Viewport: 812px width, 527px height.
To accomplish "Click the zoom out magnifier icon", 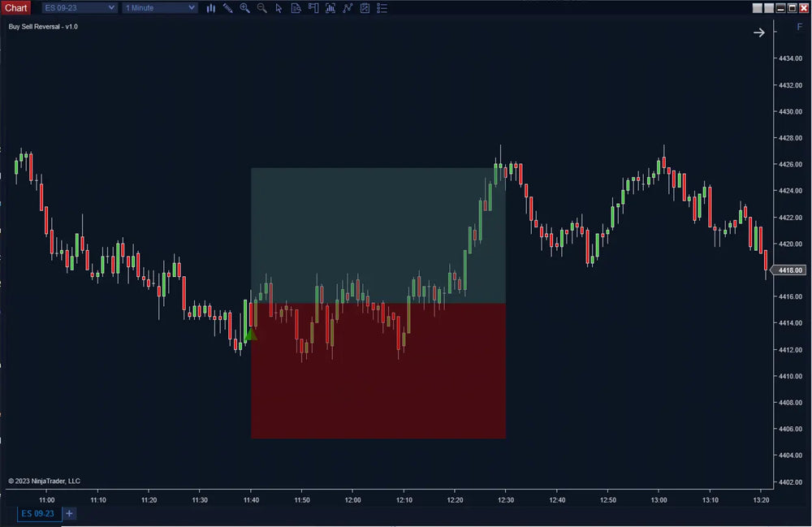I will tap(261, 7).
